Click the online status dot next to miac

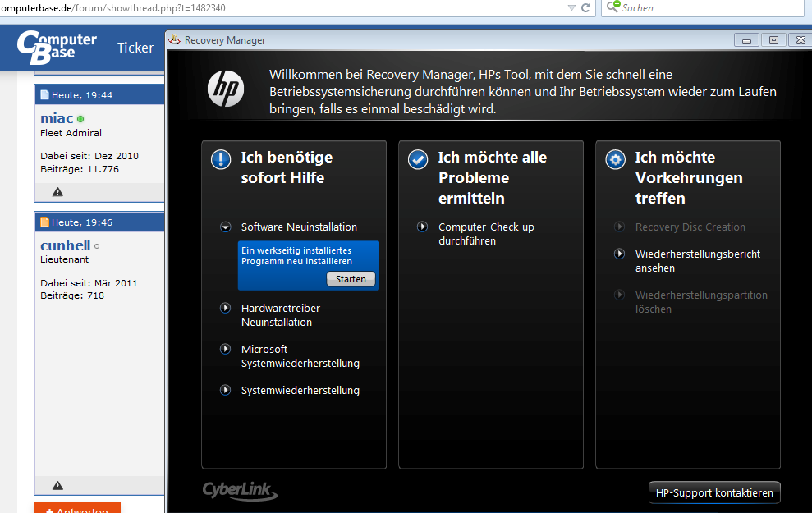(80, 119)
